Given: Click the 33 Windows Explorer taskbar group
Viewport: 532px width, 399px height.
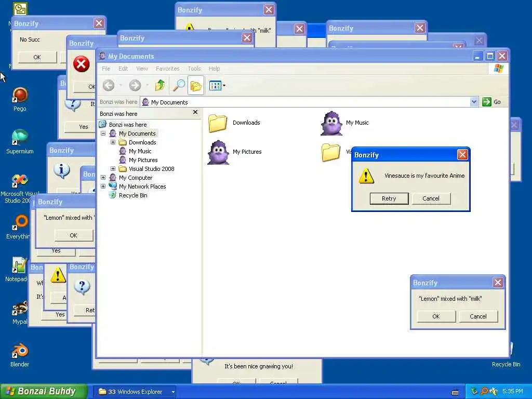Looking at the screenshot, I should tap(136, 392).
